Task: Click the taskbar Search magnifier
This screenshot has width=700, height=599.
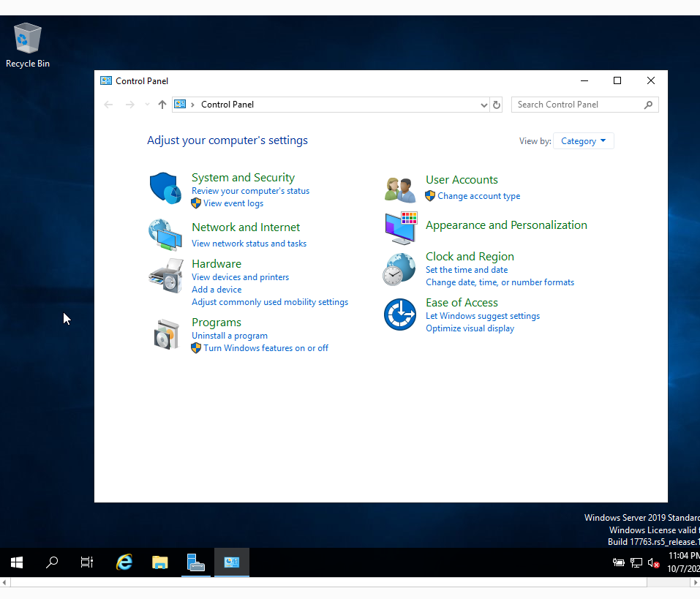Action: [x=52, y=562]
